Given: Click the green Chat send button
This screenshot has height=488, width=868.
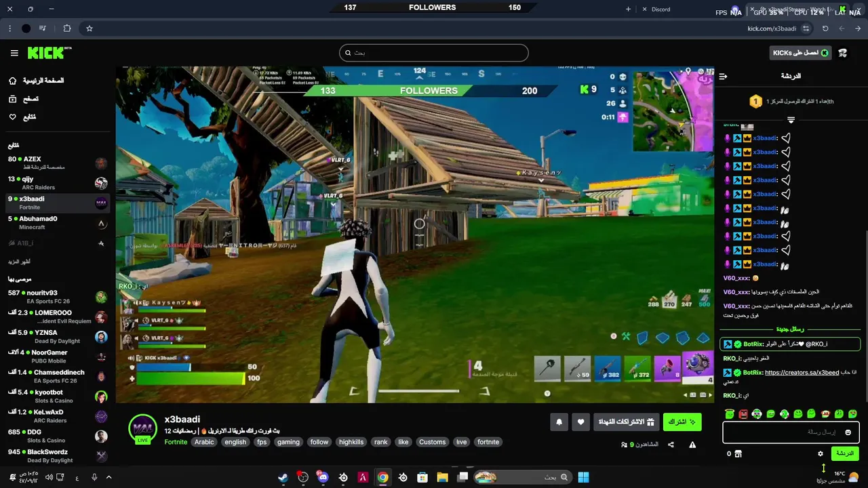Looking at the screenshot, I should [x=844, y=453].
